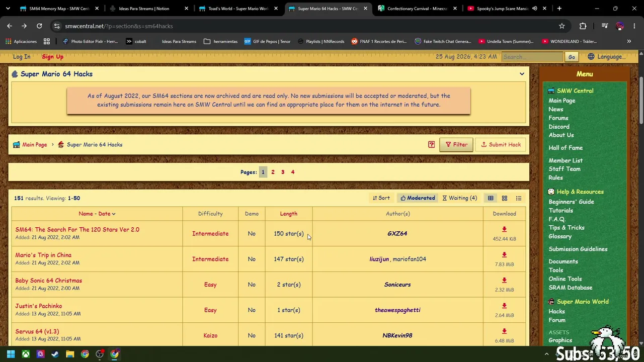The height and width of the screenshot is (362, 644).
Task: Go to results page 2
Action: tap(273, 172)
